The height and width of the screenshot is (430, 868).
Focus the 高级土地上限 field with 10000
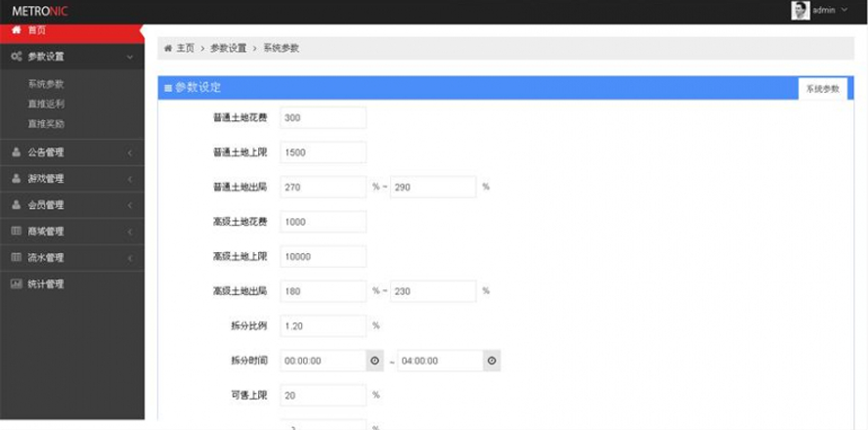(x=324, y=256)
